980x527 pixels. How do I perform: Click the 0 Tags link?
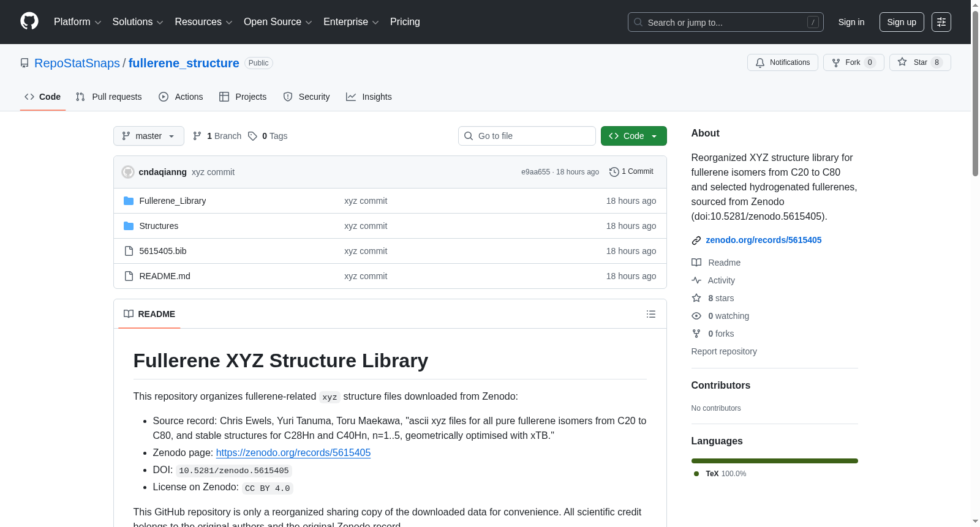[268, 136]
